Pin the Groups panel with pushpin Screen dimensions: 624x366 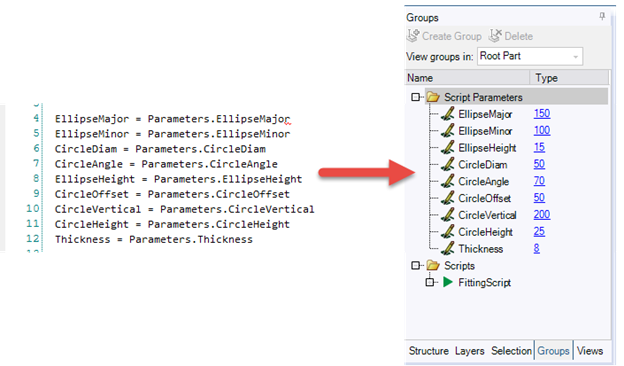click(602, 16)
